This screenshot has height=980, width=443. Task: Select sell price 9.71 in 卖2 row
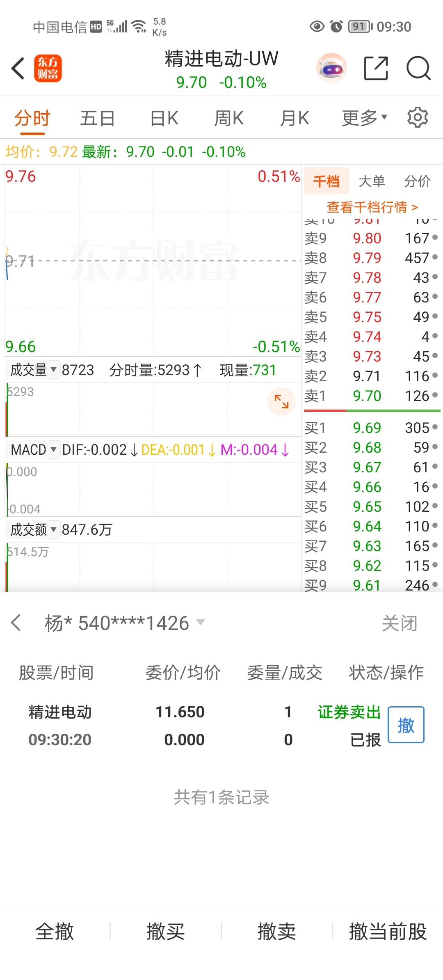(367, 376)
